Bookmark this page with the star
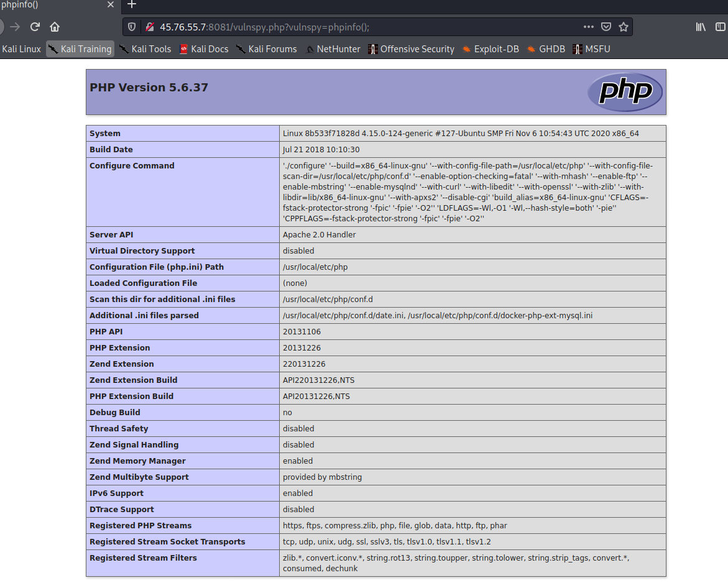The width and height of the screenshot is (728, 583). coord(624,27)
